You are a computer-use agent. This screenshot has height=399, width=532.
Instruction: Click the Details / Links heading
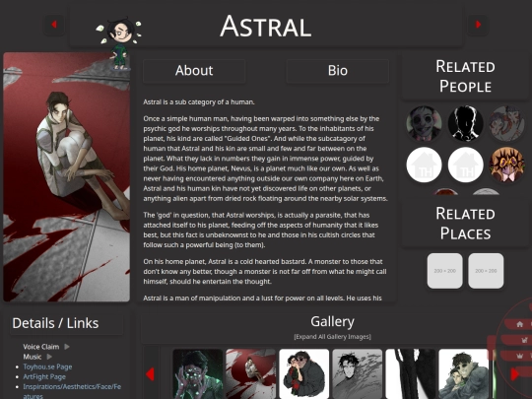(55, 323)
